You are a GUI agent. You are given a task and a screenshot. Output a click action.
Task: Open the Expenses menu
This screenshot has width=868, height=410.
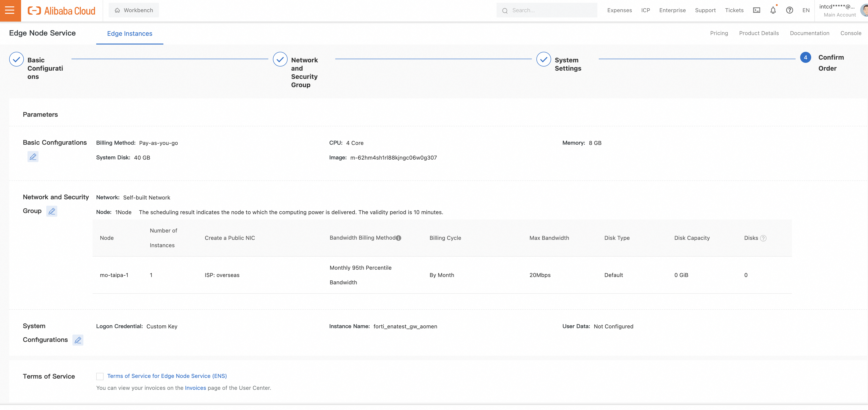coord(619,11)
